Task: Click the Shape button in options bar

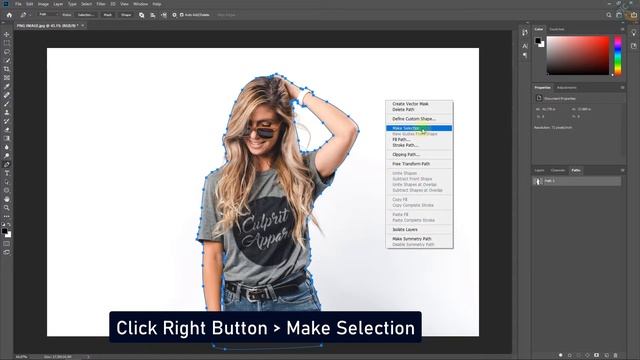Action: 126,15
